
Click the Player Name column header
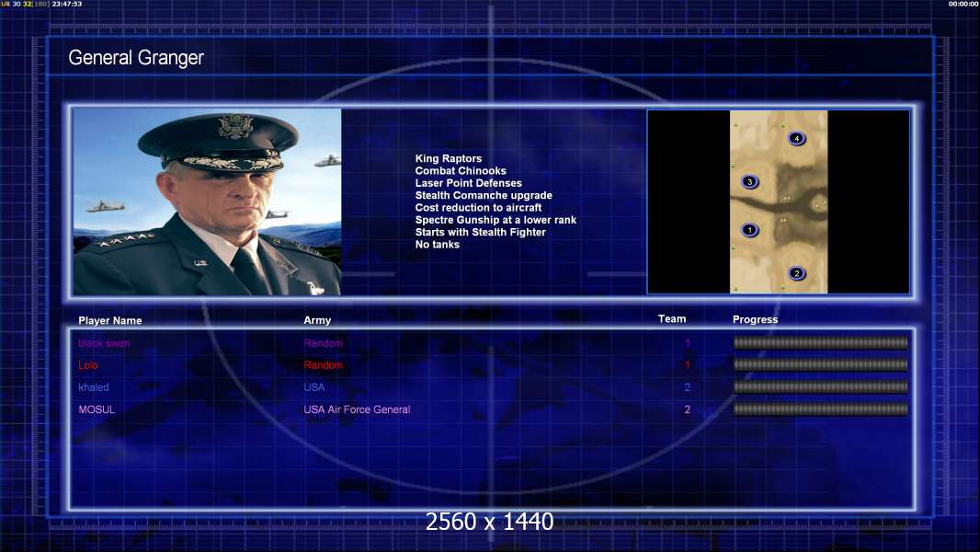pos(110,320)
